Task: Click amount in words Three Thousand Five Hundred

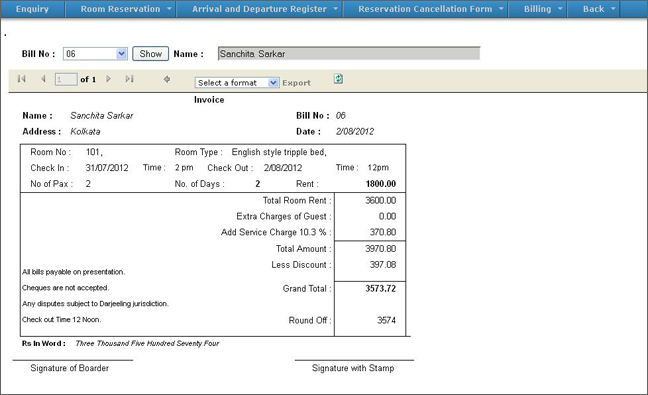Action: (x=147, y=343)
